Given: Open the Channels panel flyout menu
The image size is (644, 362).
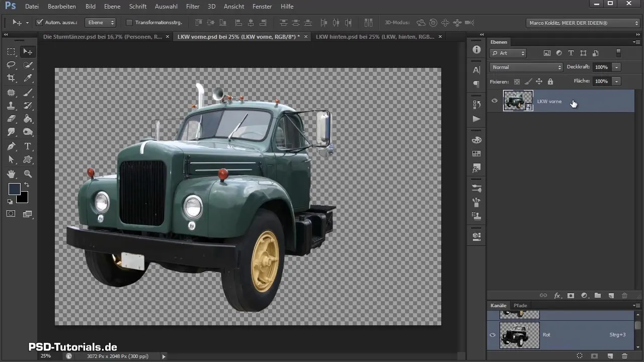Looking at the screenshot, I should (x=636, y=305).
